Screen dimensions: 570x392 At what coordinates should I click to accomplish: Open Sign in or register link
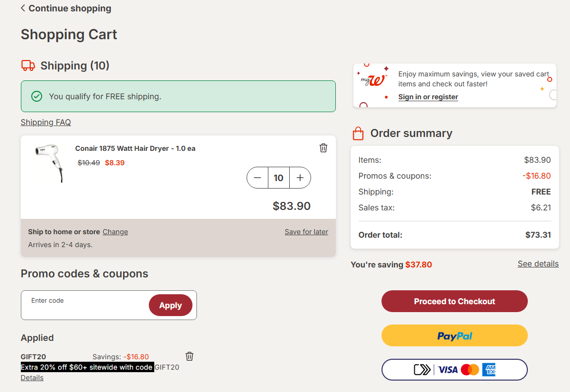[428, 97]
